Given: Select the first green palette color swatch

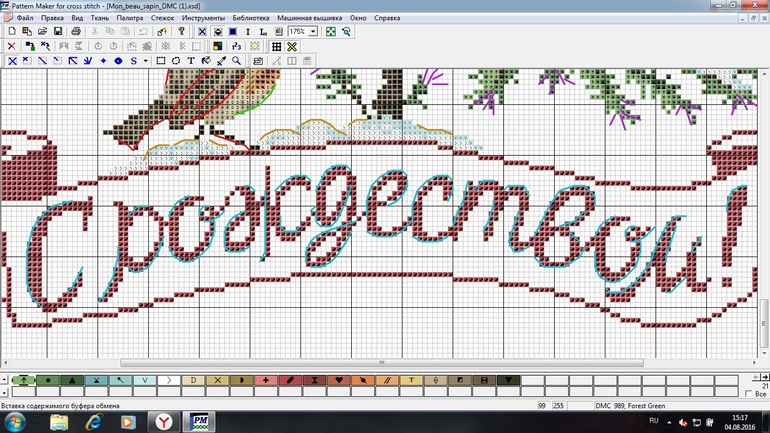Looking at the screenshot, I should click(26, 381).
